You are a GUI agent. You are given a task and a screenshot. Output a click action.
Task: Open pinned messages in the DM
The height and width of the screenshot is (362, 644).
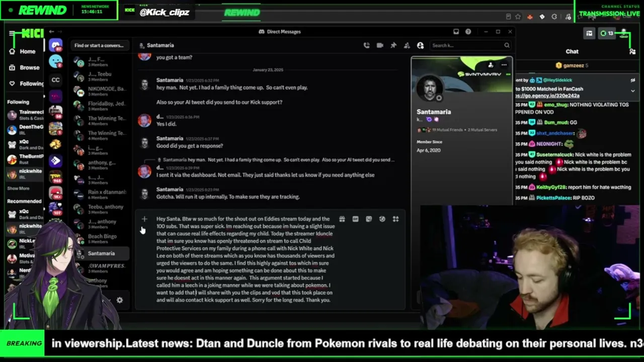(393, 45)
